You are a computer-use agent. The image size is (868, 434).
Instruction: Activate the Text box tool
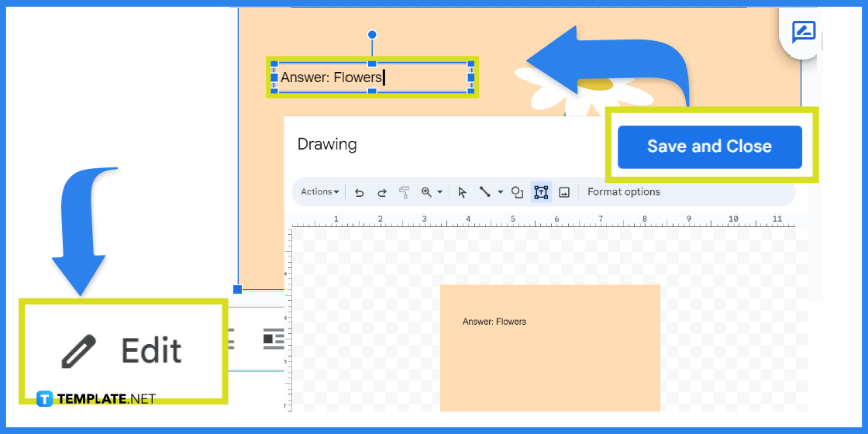[541, 192]
